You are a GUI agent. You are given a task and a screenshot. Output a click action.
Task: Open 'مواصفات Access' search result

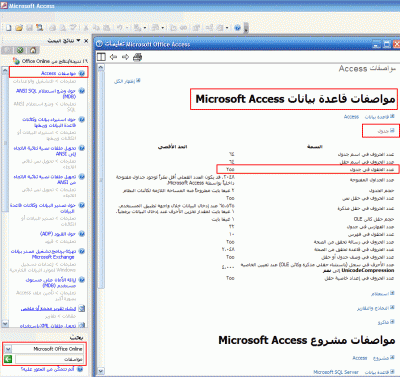coord(59,73)
